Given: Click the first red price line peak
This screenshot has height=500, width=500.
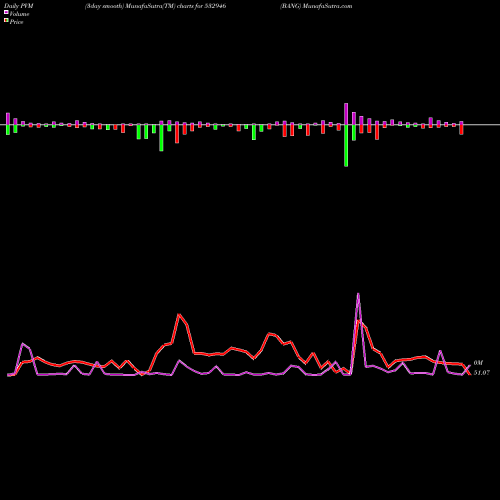Looking at the screenshot, I should pyautogui.click(x=179, y=314).
